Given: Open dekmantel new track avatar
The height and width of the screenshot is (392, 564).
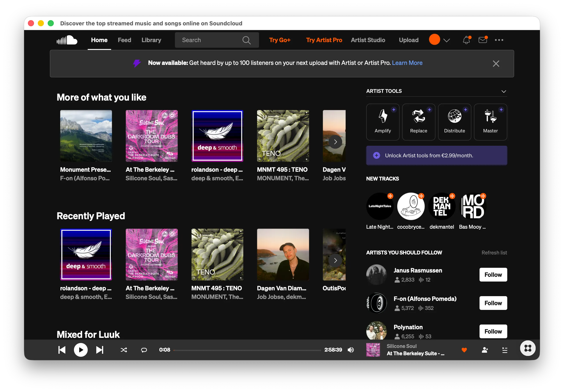Looking at the screenshot, I should 442,206.
